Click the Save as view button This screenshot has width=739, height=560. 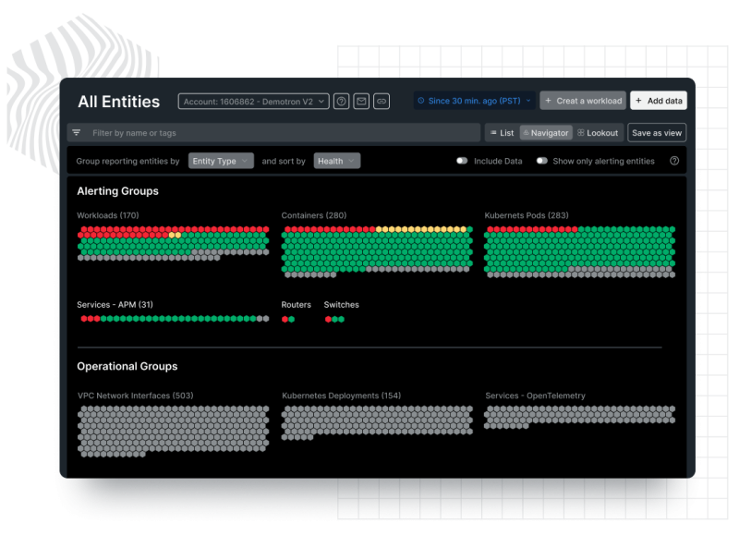[656, 132]
